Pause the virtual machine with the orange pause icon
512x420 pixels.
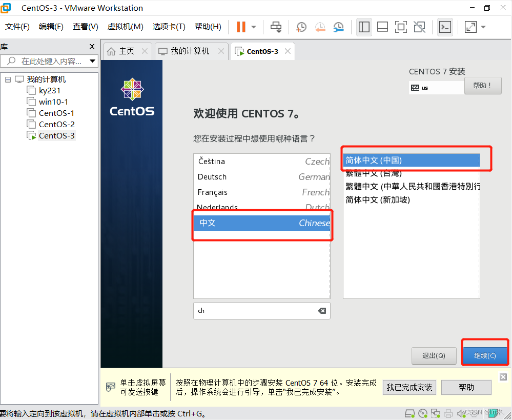tap(241, 27)
